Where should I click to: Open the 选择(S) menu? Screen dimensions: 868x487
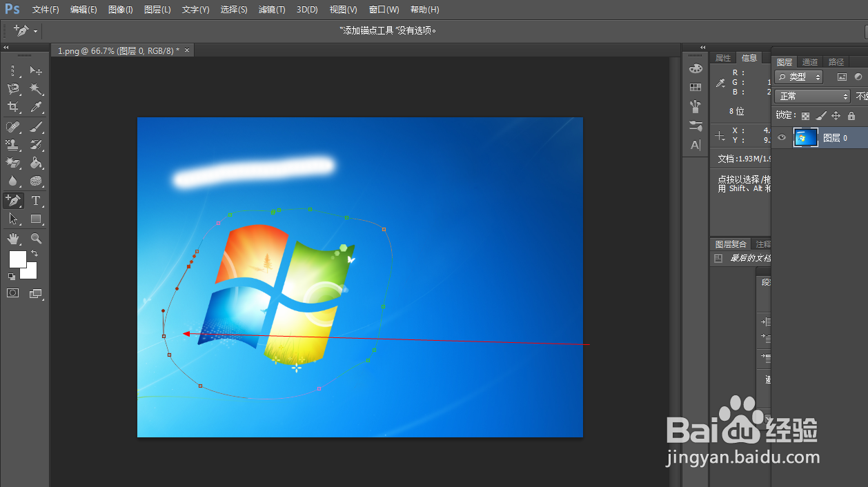coord(234,10)
